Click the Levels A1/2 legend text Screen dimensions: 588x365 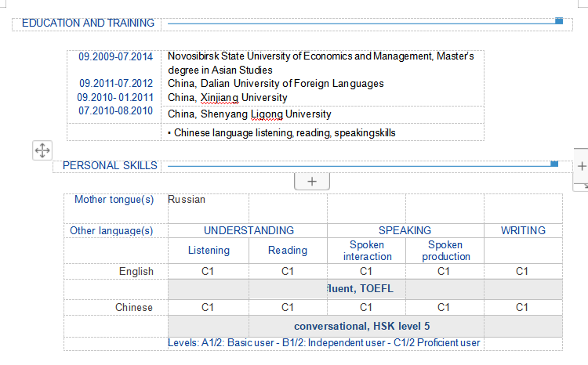point(324,343)
